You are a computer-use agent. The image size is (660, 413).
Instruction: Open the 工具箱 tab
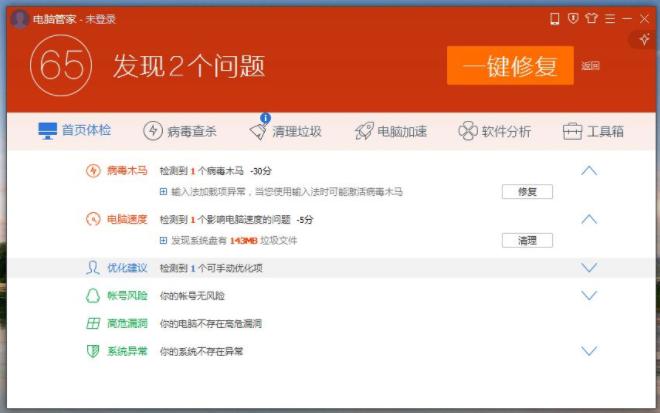coord(593,131)
